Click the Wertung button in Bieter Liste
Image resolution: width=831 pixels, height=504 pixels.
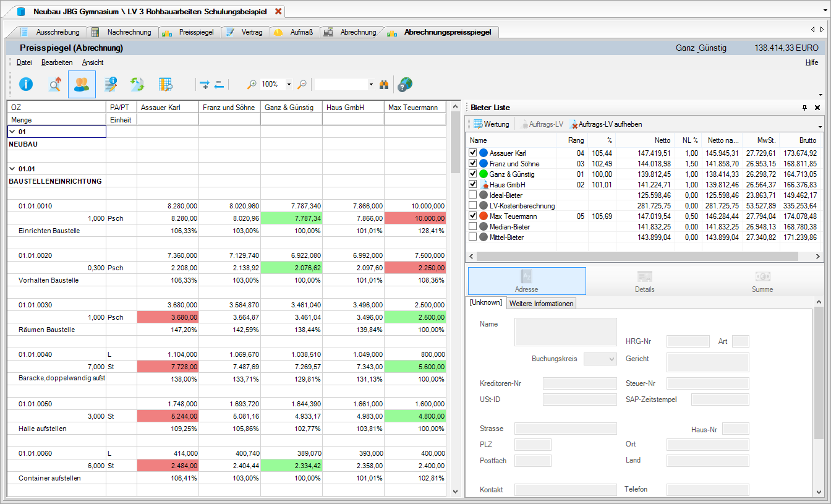(x=491, y=124)
